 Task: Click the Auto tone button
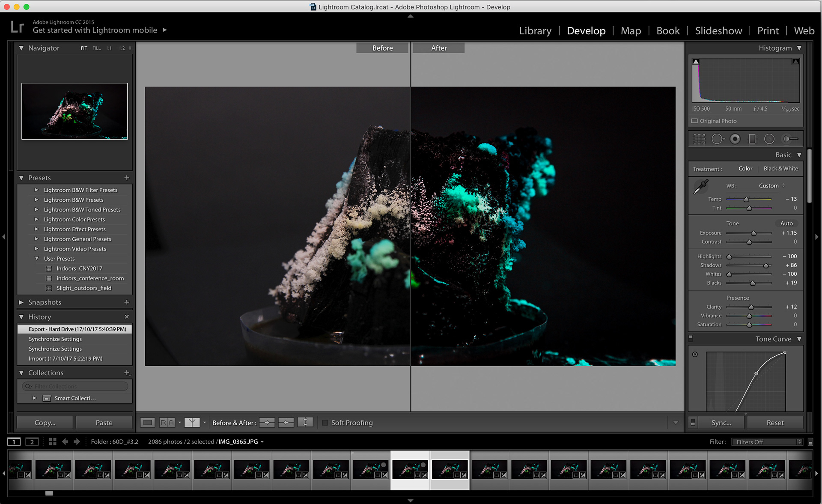tap(786, 224)
